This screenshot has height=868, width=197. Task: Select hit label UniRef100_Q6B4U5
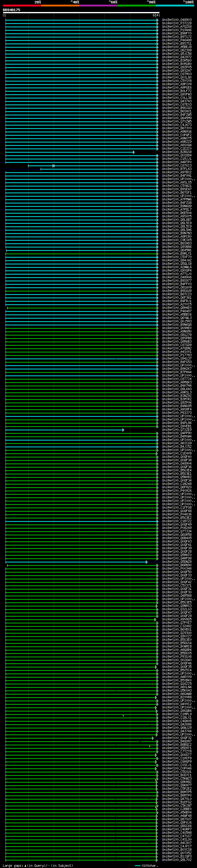[x=177, y=538]
